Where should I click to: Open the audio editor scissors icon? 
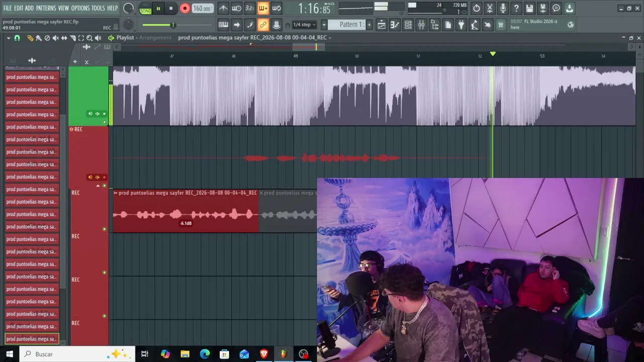pyautogui.click(x=490, y=8)
